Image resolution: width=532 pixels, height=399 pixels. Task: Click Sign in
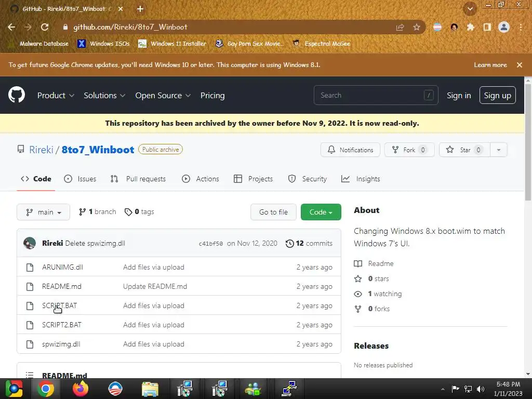(459, 96)
